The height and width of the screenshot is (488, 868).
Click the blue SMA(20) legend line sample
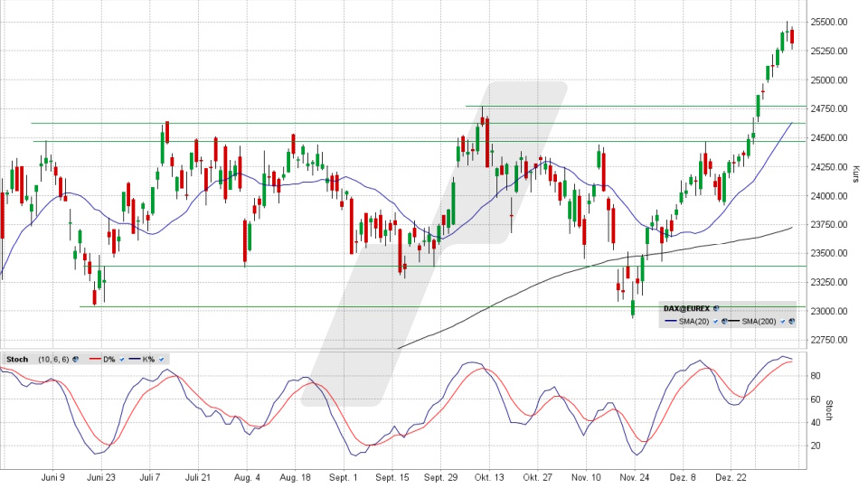[671, 321]
